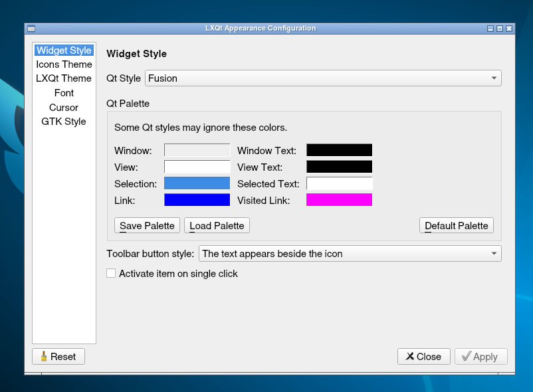Select Icons Theme in the sidebar
This screenshot has width=533, height=392.
[x=64, y=64]
